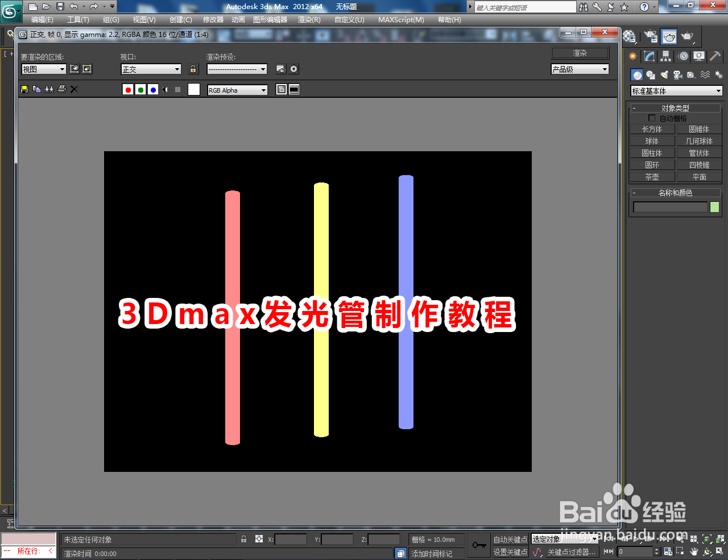The image size is (728, 560).
Task: Open the Utilities panel hammer icon
Action: tap(715, 56)
